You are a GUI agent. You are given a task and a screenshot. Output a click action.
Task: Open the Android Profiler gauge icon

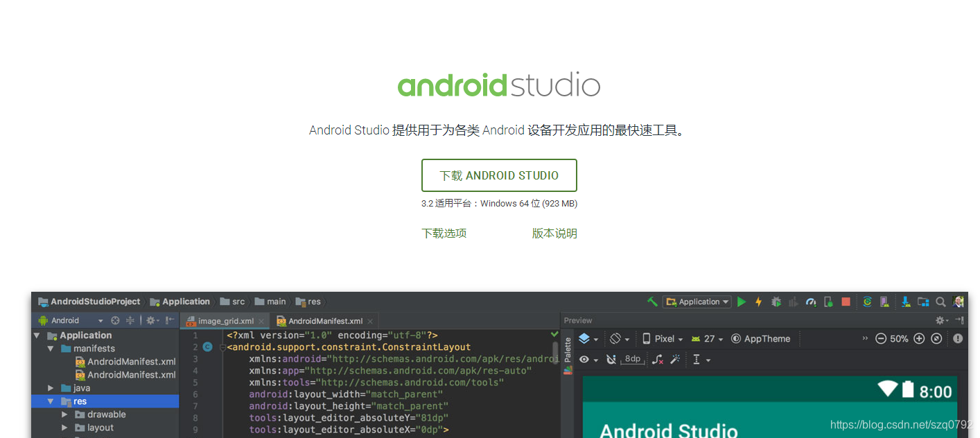[x=811, y=301]
